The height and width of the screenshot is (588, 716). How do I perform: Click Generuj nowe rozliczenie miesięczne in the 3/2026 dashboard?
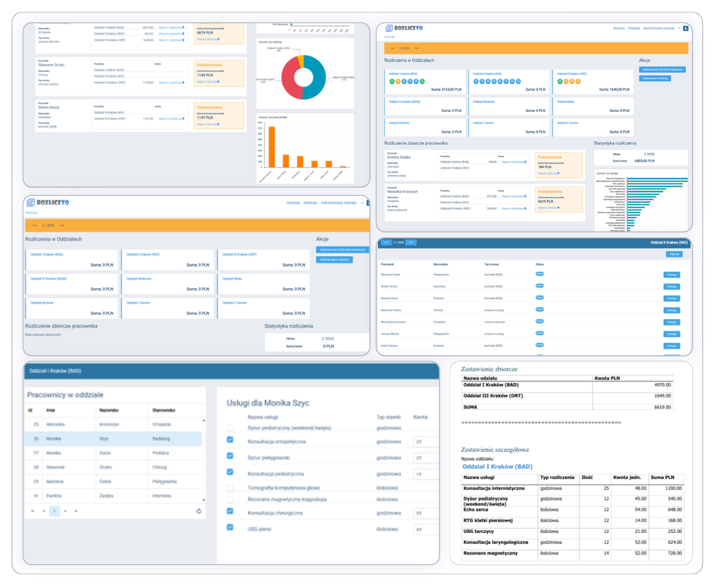click(663, 70)
